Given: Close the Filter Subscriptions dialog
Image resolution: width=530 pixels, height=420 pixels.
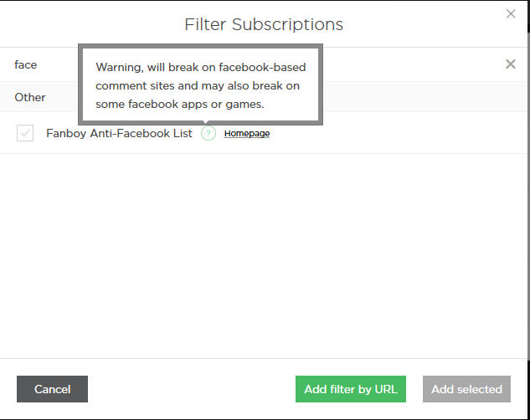Looking at the screenshot, I should 512,13.
